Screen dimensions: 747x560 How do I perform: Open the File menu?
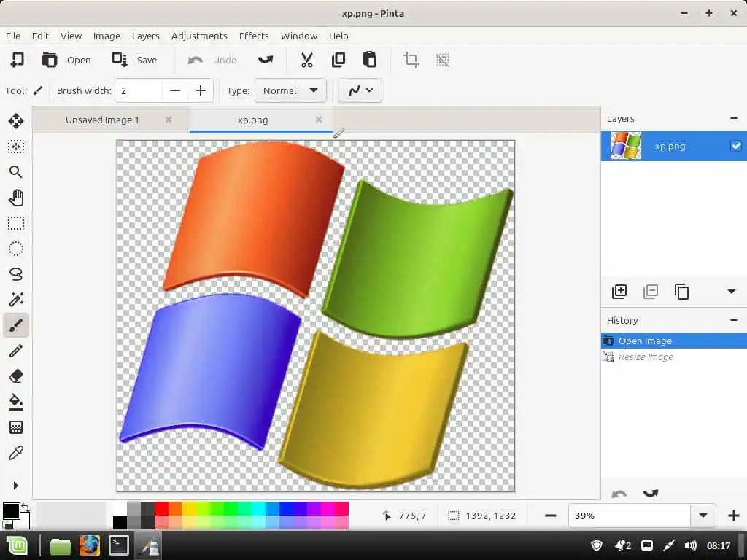tap(13, 36)
